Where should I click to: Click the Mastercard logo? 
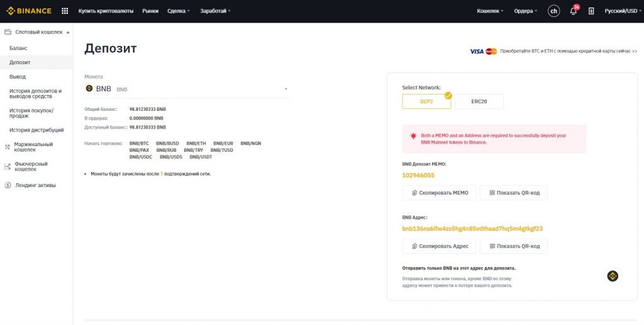coord(491,52)
